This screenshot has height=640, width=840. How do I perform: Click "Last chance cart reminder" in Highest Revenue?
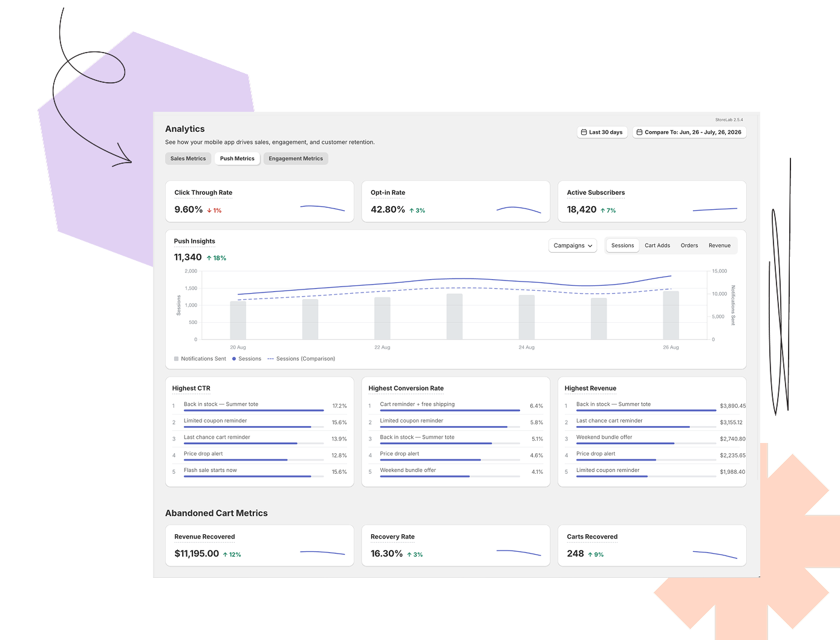coord(610,421)
